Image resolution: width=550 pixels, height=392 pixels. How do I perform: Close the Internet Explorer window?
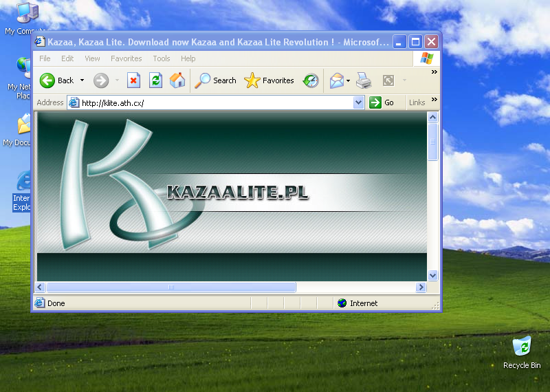coord(432,42)
